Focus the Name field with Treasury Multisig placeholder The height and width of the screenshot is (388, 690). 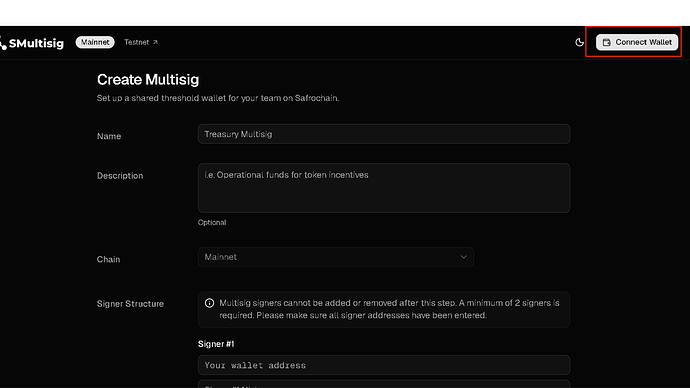click(384, 134)
